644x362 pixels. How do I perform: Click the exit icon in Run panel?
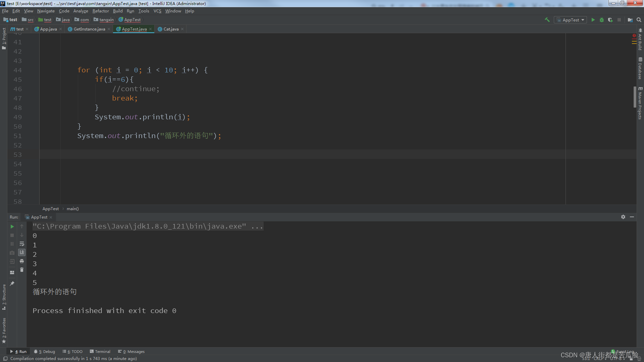click(12, 261)
